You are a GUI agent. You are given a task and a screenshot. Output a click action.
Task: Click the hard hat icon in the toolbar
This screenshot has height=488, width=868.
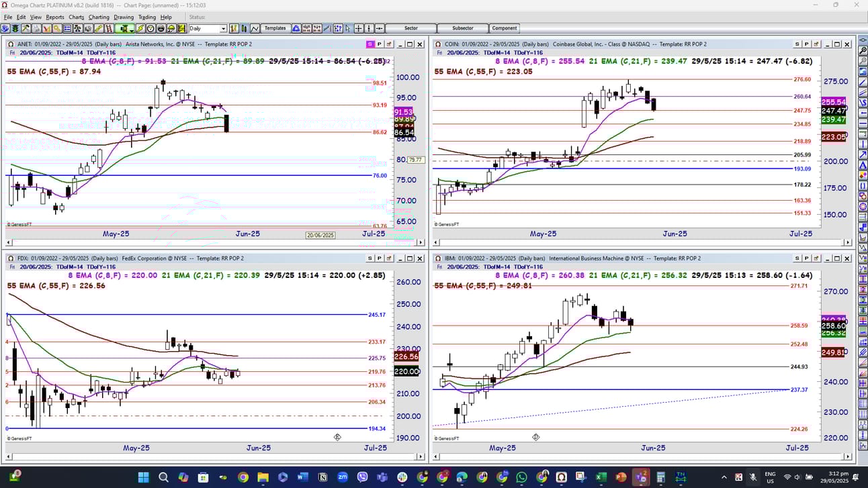[x=171, y=28]
